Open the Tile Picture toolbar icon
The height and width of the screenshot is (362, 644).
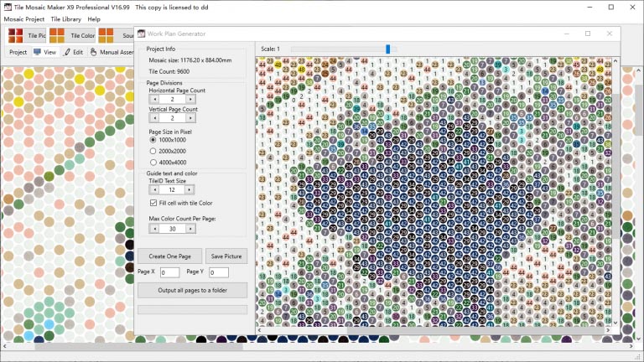(16, 35)
